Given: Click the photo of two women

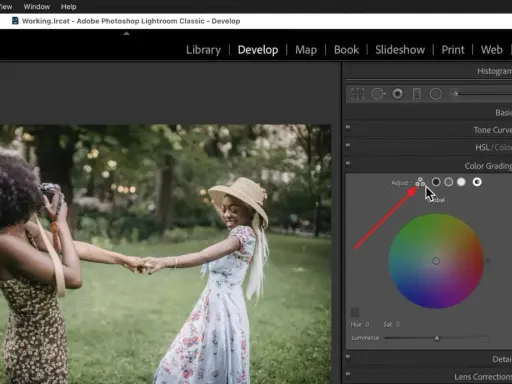Looking at the screenshot, I should 166,254.
